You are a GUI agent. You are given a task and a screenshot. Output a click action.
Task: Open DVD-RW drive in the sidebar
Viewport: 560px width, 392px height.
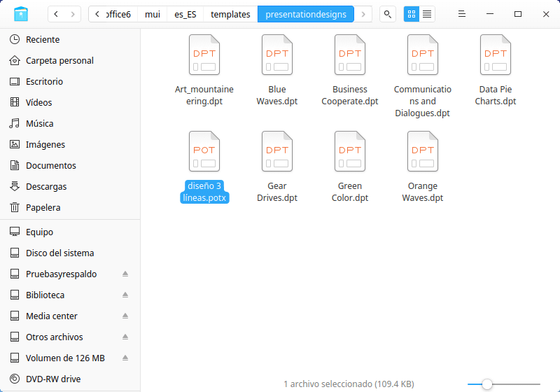click(x=70, y=379)
